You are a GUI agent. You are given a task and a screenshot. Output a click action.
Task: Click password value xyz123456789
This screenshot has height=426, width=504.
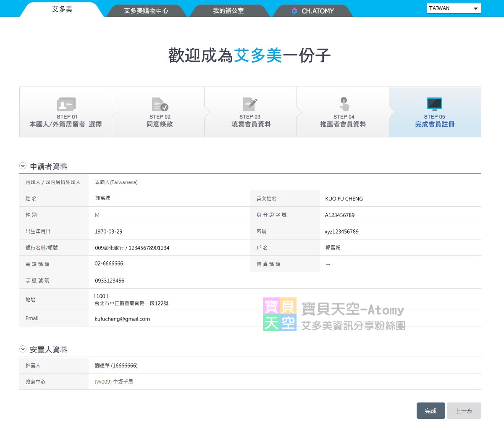(341, 231)
